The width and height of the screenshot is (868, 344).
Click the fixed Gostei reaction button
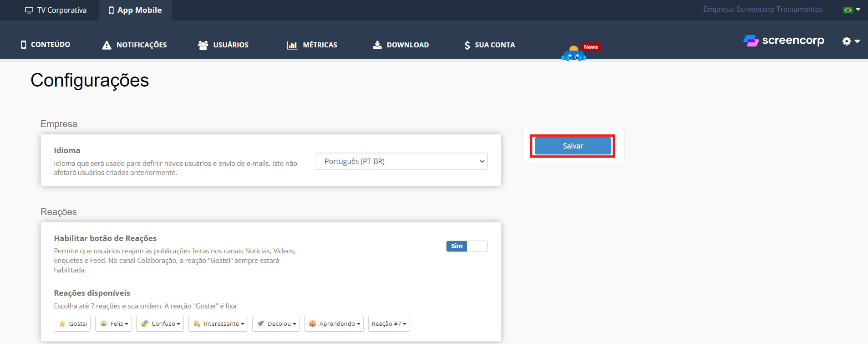(72, 323)
